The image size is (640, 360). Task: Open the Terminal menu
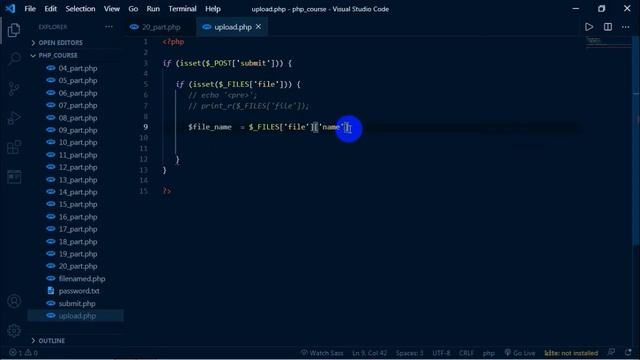coord(182,9)
